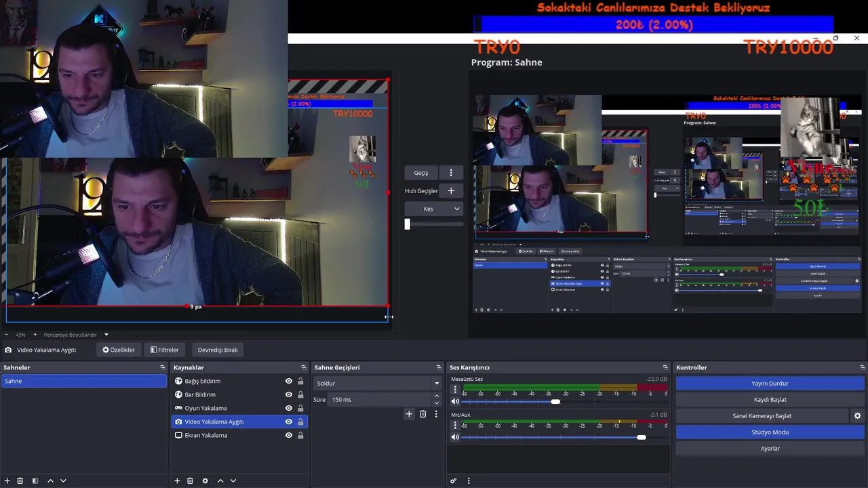Start recording with Kaydı Başlat
This screenshot has height=488, width=868.
click(770, 399)
